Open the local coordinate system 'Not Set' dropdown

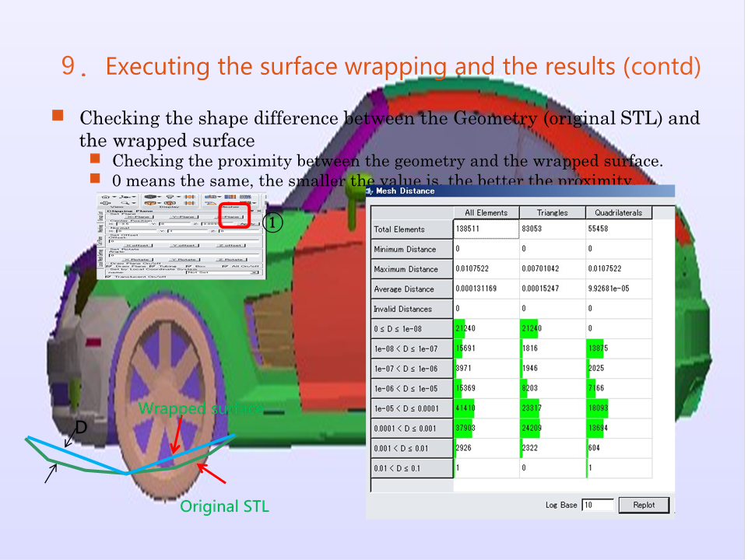255,272
